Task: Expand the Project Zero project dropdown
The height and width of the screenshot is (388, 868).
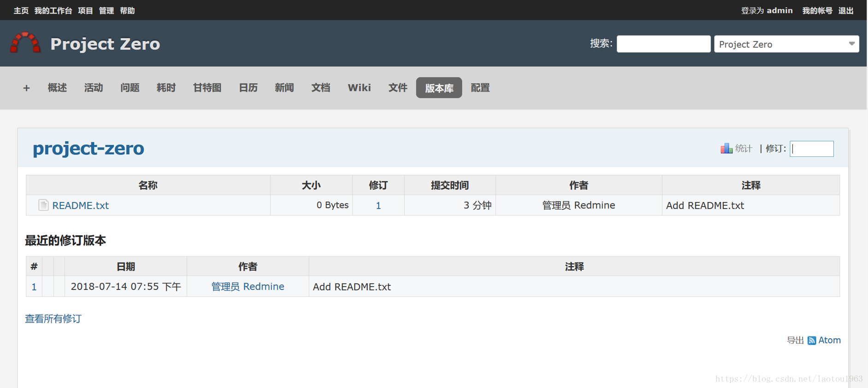Action: click(x=786, y=44)
